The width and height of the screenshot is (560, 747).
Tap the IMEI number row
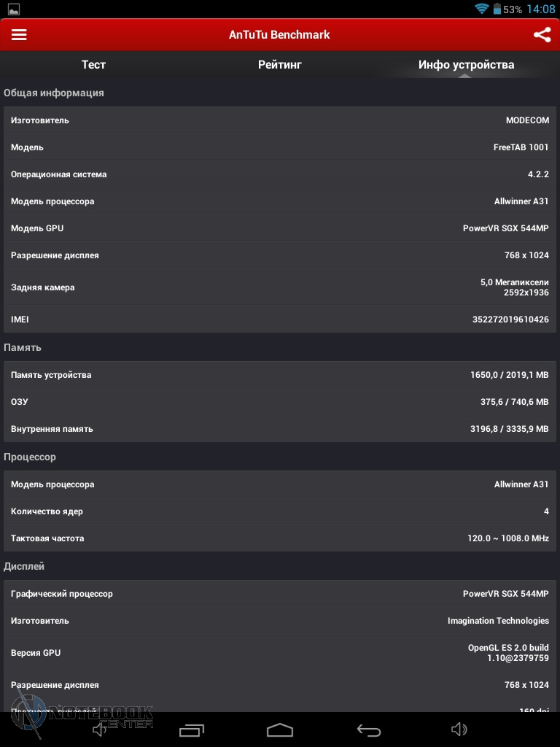280,320
